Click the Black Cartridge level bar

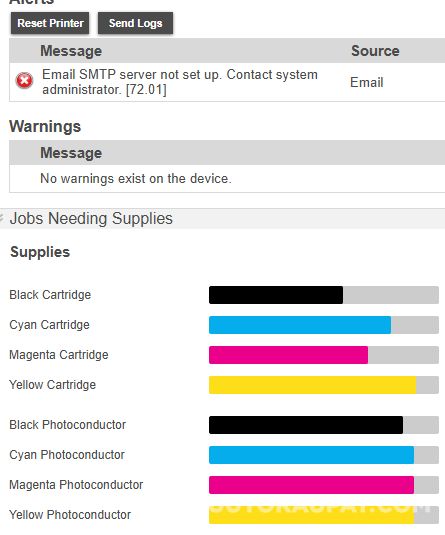[324, 295]
